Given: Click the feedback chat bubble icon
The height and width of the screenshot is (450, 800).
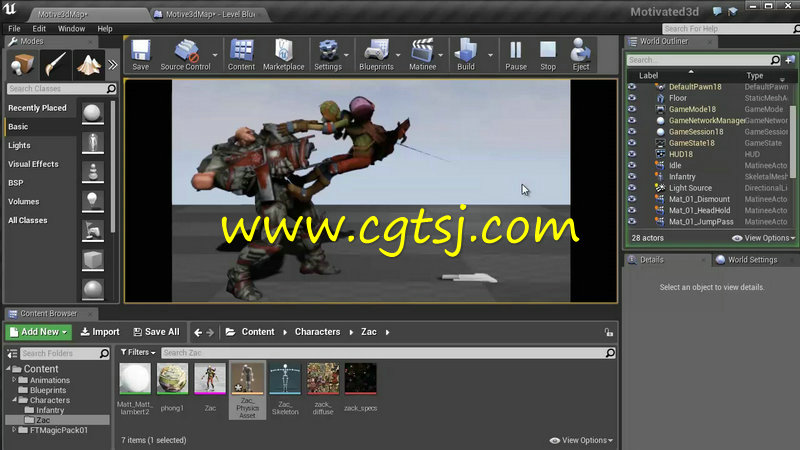Looking at the screenshot, I should click(x=717, y=11).
